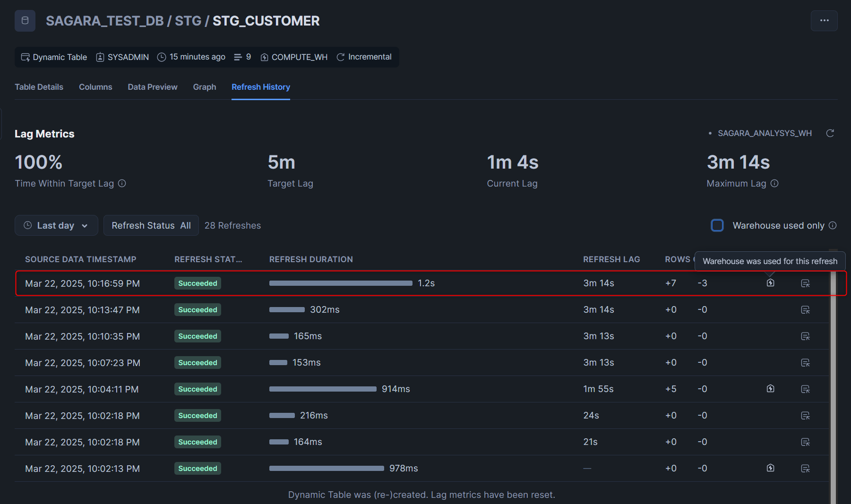The height and width of the screenshot is (504, 851).
Task: Click the 978ms refresh duration bar
Action: coord(327,469)
